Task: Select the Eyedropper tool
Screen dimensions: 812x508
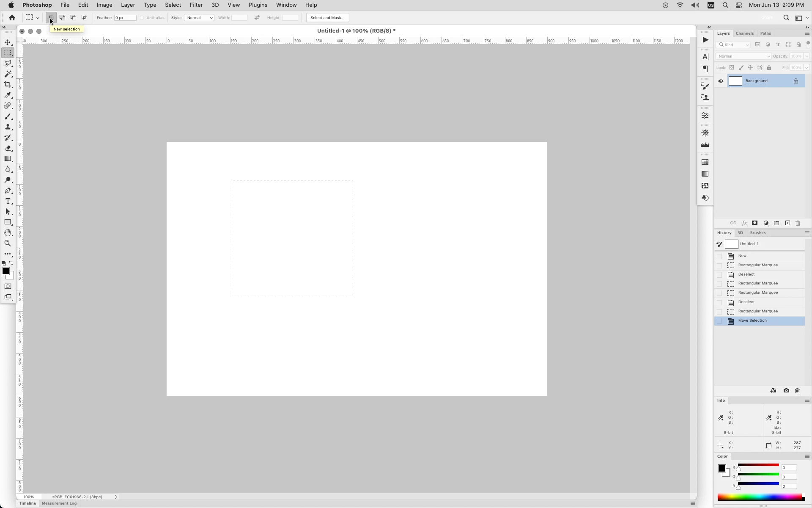Action: [8, 95]
